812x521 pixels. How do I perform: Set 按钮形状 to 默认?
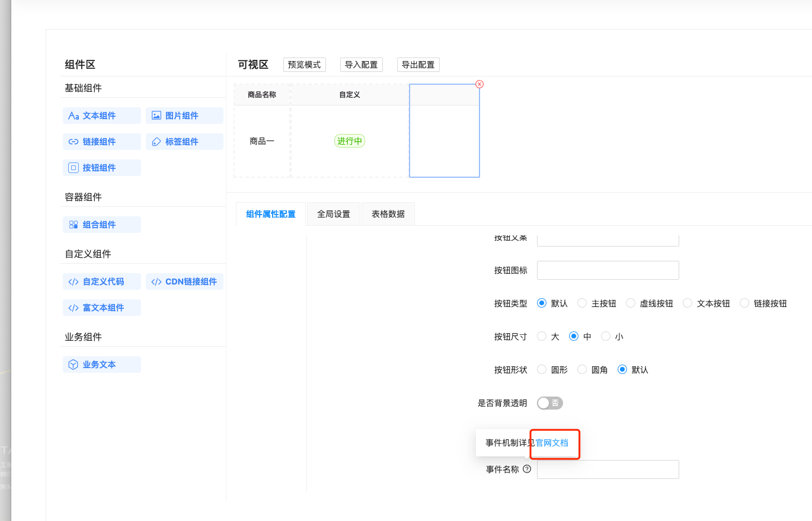pos(622,370)
